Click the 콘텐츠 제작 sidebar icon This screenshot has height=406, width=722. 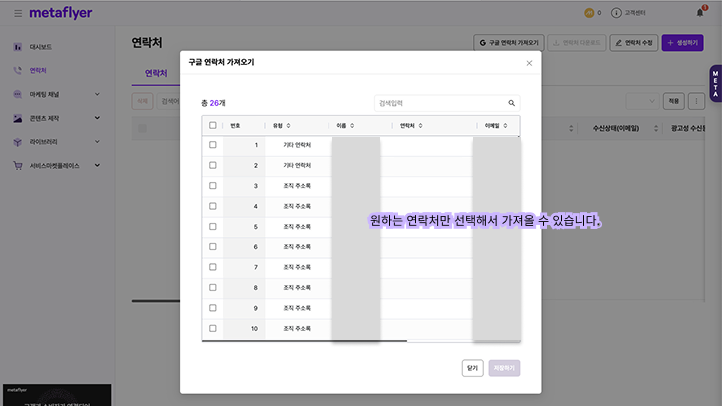(18, 118)
